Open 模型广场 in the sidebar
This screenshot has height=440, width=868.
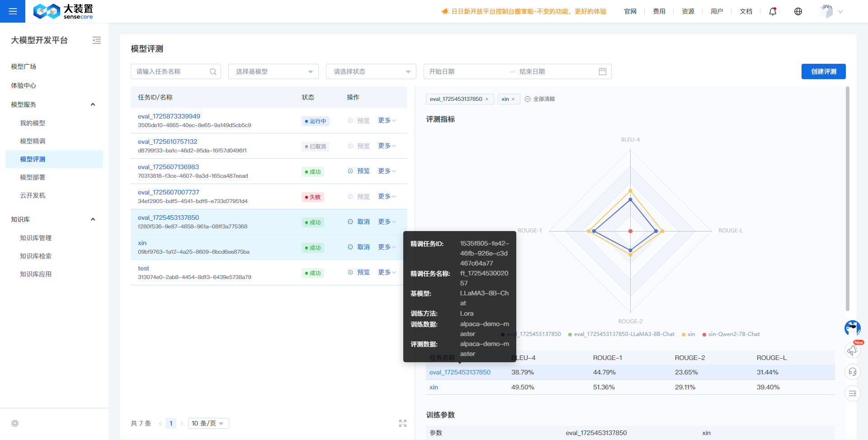click(24, 66)
